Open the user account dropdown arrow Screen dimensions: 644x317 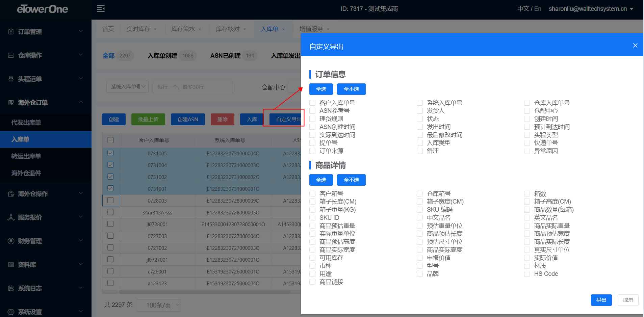(x=632, y=9)
